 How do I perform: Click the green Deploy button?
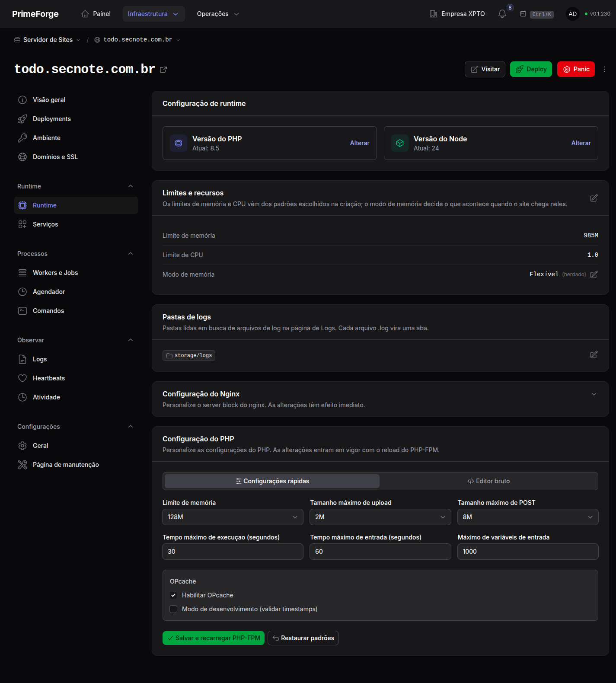point(531,69)
